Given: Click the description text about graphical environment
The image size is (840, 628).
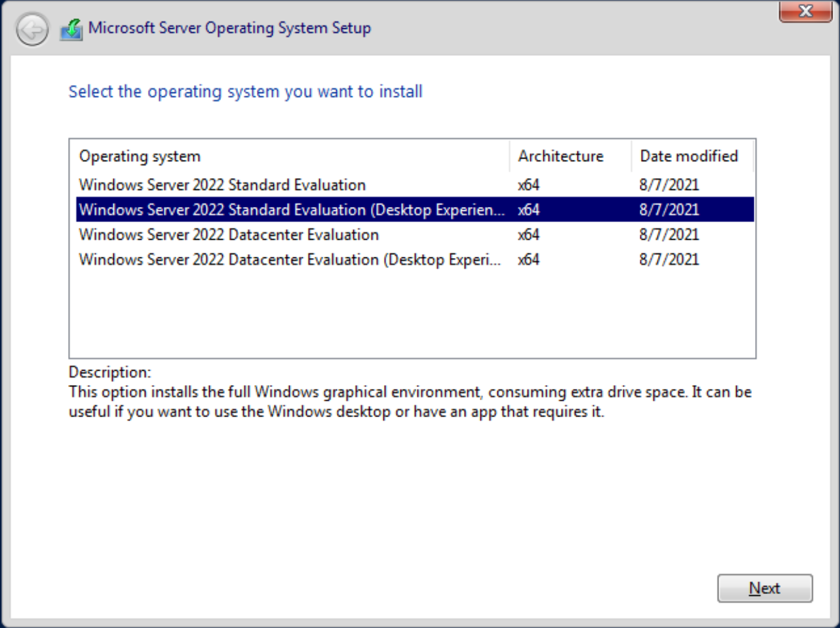Looking at the screenshot, I should coord(409,401).
